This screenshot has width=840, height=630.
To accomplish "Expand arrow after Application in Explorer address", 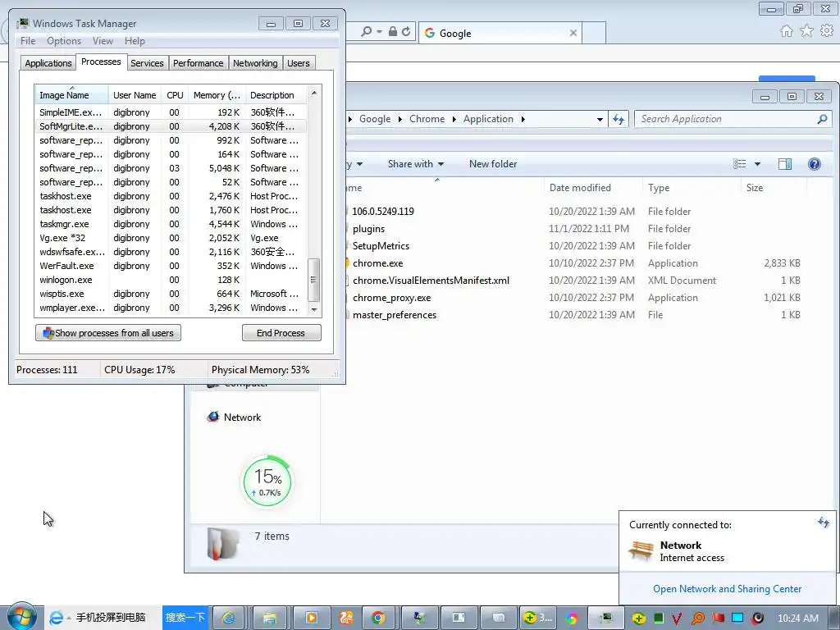I will click(x=523, y=119).
